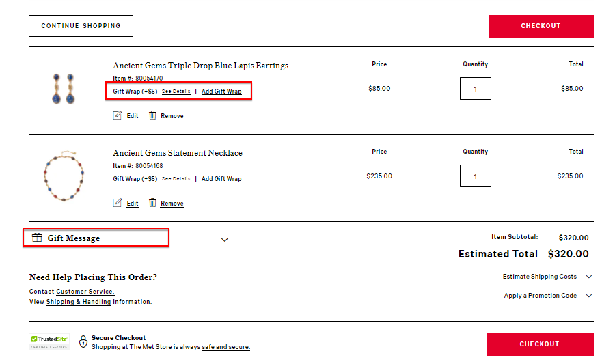Screen dimensions: 615x364
Task: Click the Apply a Promotion Code label
Action: 541,296
